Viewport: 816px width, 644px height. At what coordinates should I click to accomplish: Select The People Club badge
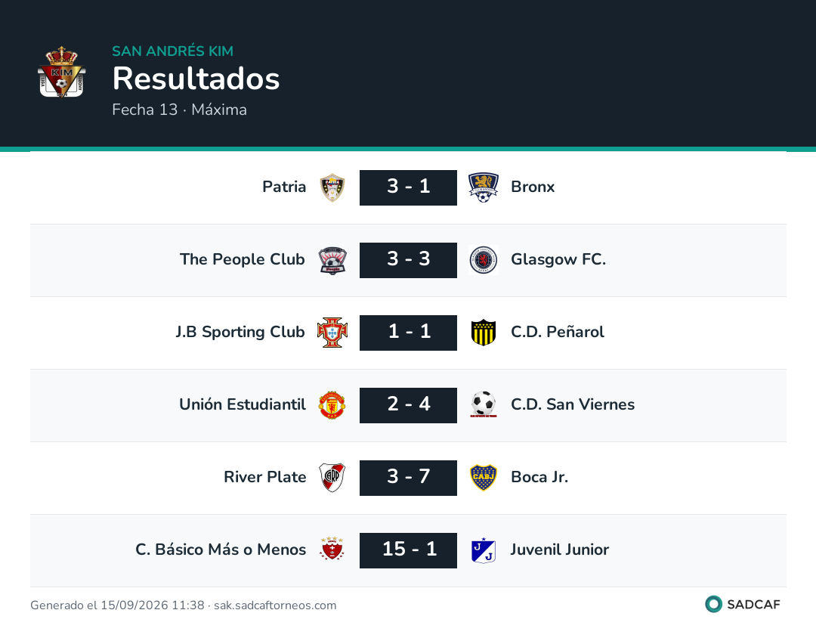(332, 260)
